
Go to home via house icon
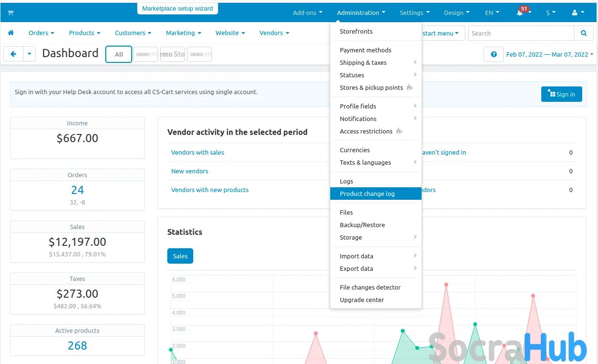(11, 33)
